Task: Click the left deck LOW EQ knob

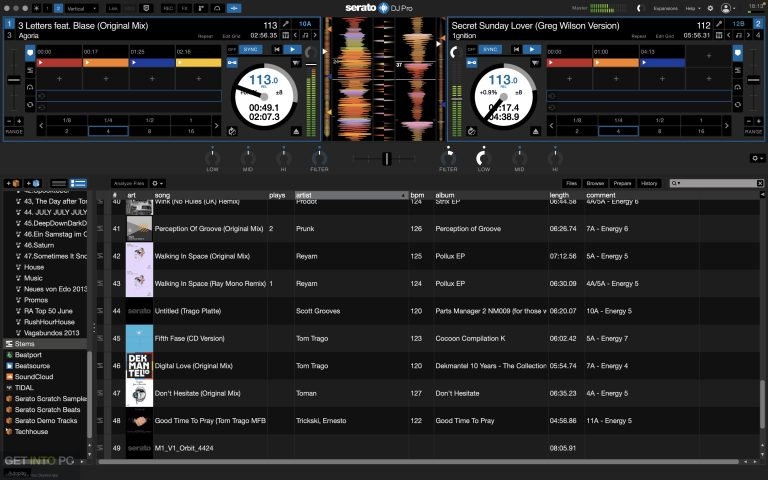Action: point(212,158)
